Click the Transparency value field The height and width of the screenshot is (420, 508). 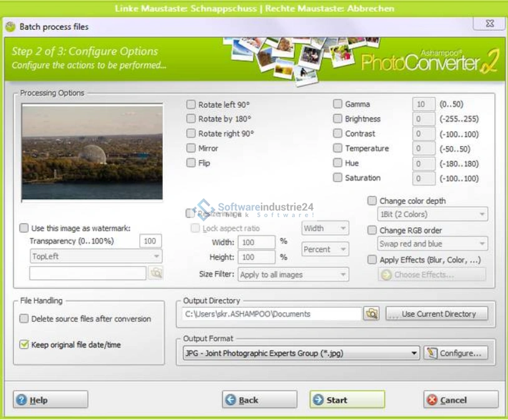pos(150,242)
